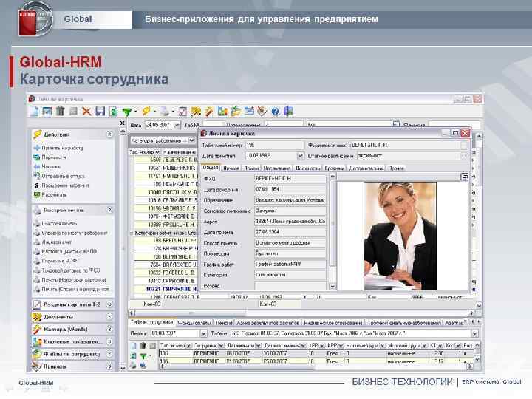Viewport: 532px width, 399px height.
Task: Open the Профессиональные заболевания bottom tab
Action: click(403, 323)
